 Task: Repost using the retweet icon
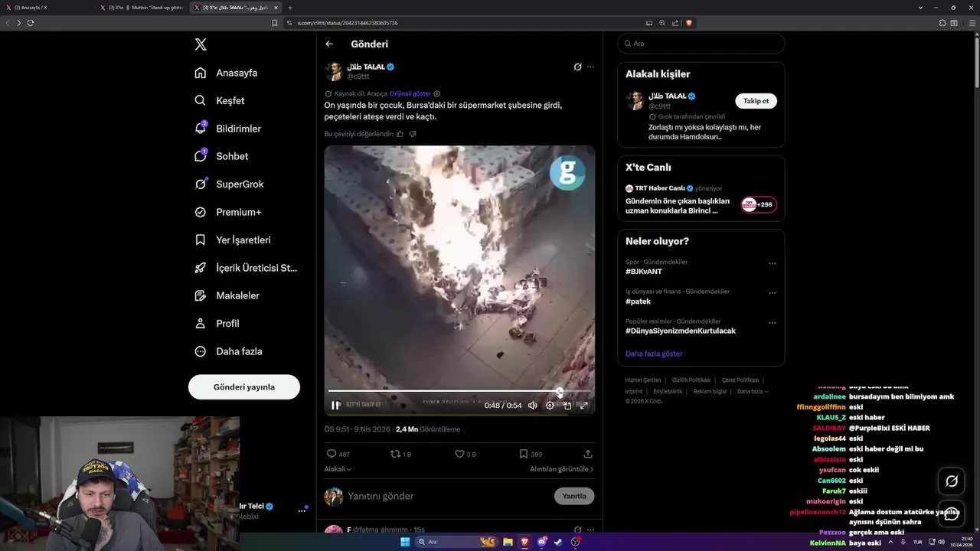tap(395, 454)
